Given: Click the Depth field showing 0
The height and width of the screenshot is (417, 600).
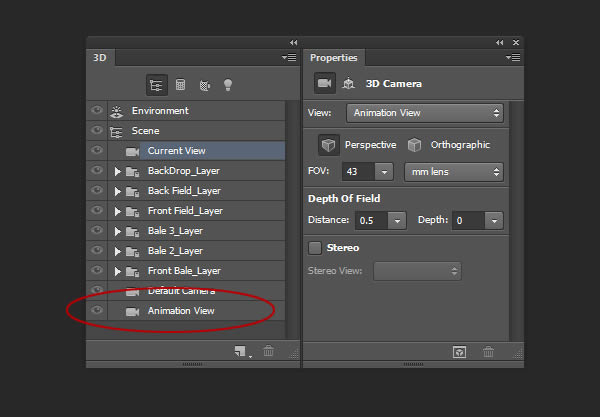Looking at the screenshot, I should point(468,221).
